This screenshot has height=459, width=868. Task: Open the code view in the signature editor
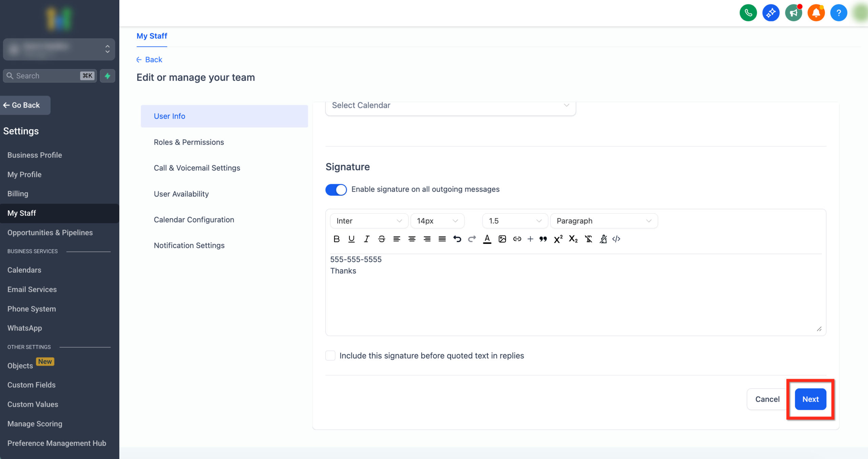click(x=616, y=239)
